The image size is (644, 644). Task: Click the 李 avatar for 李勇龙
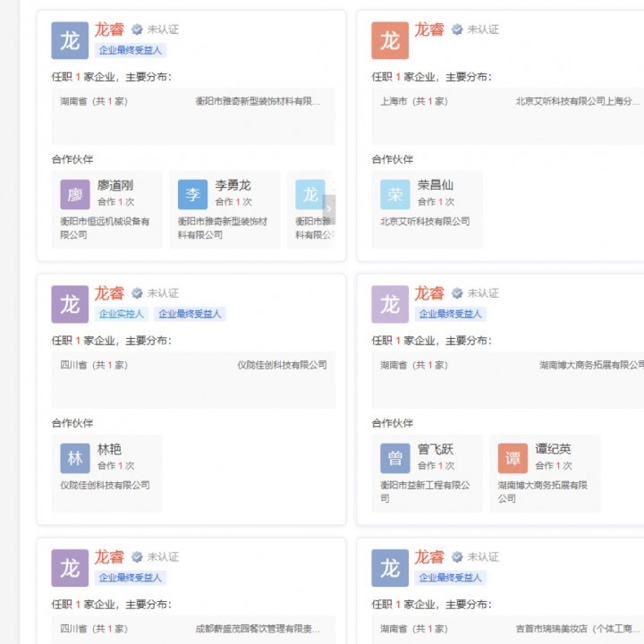[192, 194]
